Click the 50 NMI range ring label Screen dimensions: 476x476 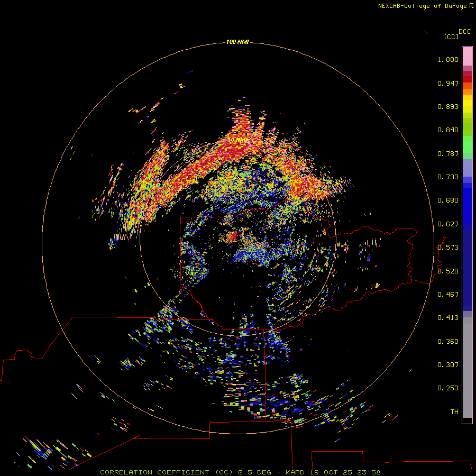coord(237,140)
